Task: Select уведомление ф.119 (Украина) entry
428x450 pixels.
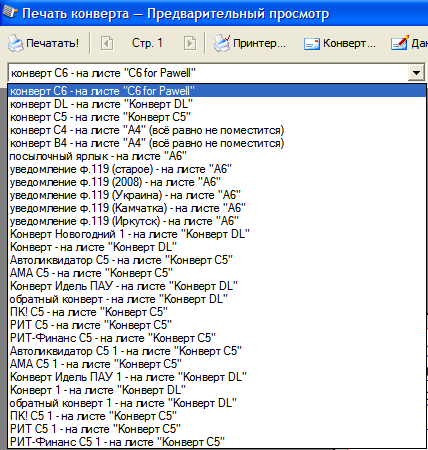Action: pyautogui.click(x=217, y=195)
